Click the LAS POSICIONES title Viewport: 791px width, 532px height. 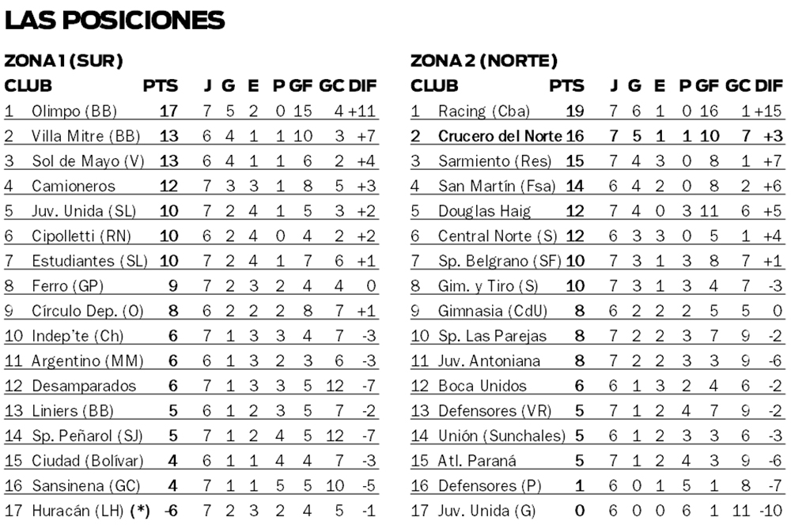[x=115, y=20]
